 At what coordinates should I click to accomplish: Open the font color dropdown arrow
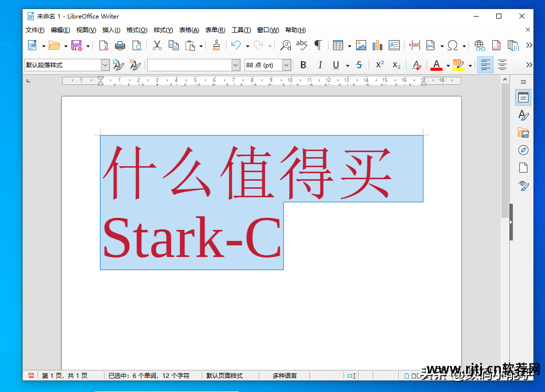coord(448,66)
